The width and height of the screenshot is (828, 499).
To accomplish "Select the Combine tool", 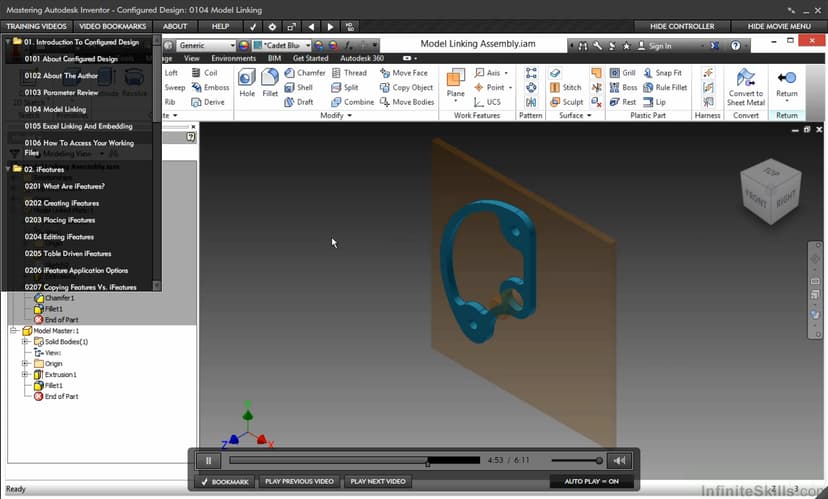I will (353, 102).
